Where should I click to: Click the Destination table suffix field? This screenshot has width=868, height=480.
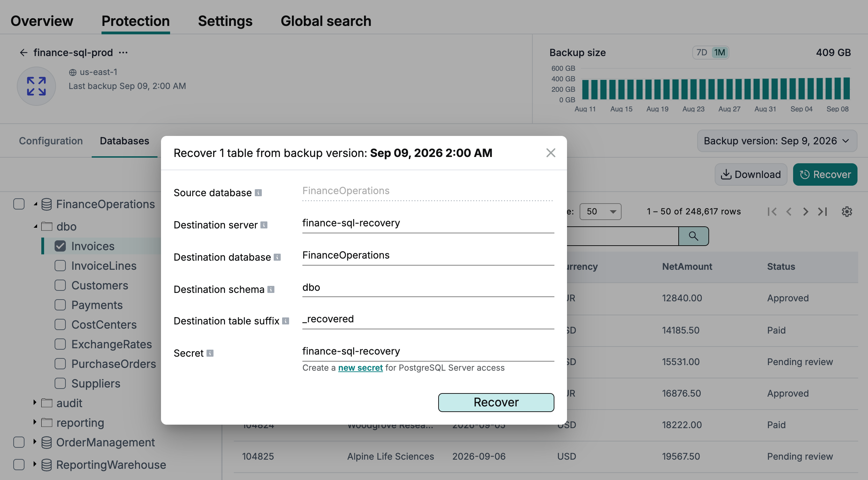(428, 319)
